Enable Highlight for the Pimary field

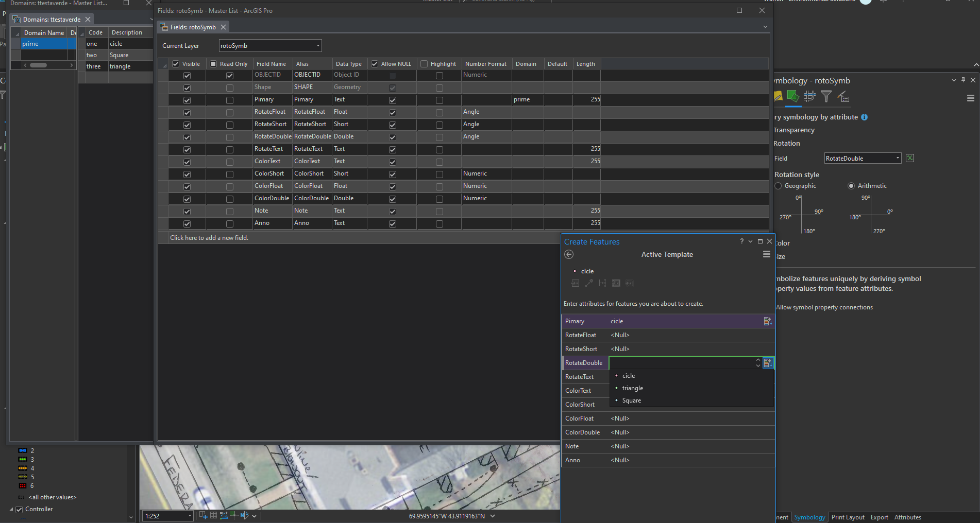point(439,100)
